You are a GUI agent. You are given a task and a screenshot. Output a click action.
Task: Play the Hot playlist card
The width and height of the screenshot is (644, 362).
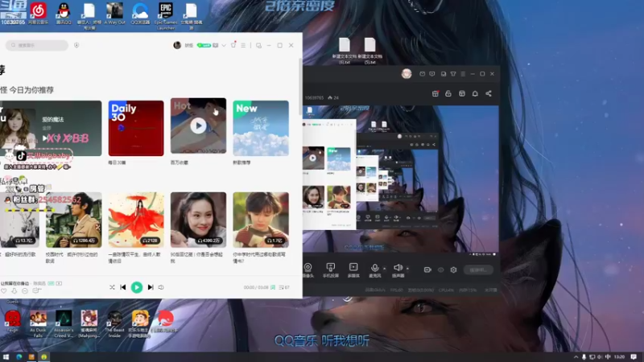point(198,125)
